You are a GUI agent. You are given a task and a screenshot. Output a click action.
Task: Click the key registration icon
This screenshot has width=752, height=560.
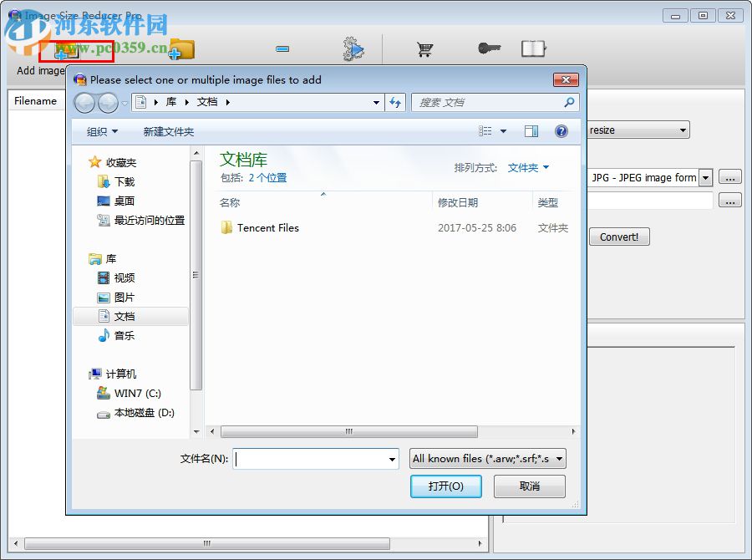pos(489,48)
